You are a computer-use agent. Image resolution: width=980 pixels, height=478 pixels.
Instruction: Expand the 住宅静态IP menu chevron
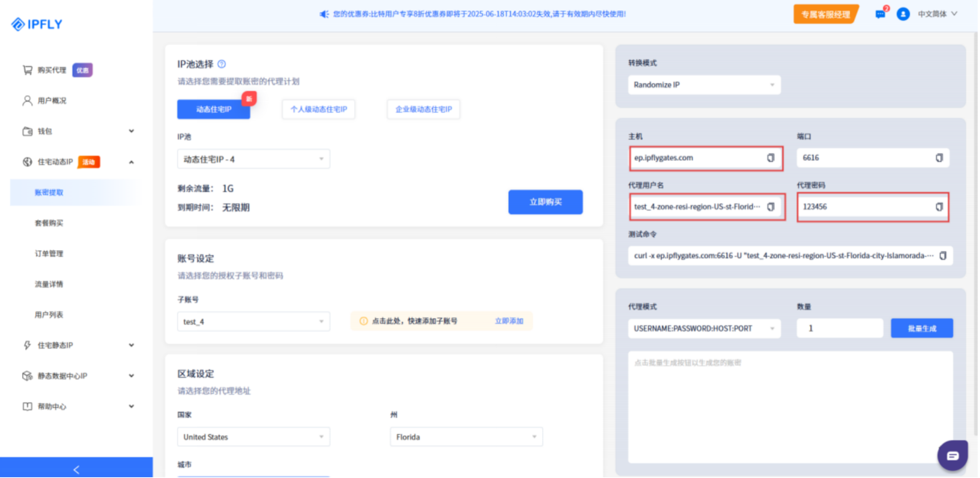click(132, 346)
